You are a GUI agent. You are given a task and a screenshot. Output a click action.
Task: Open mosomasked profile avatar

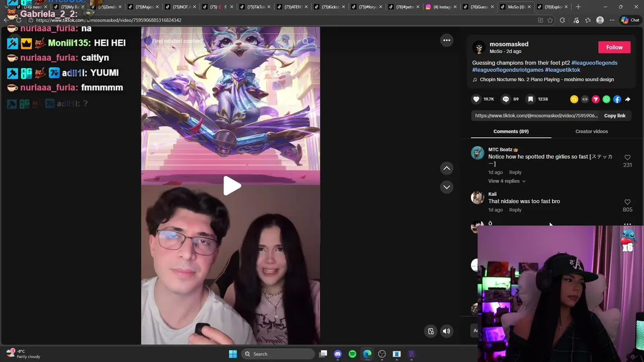pyautogui.click(x=479, y=48)
